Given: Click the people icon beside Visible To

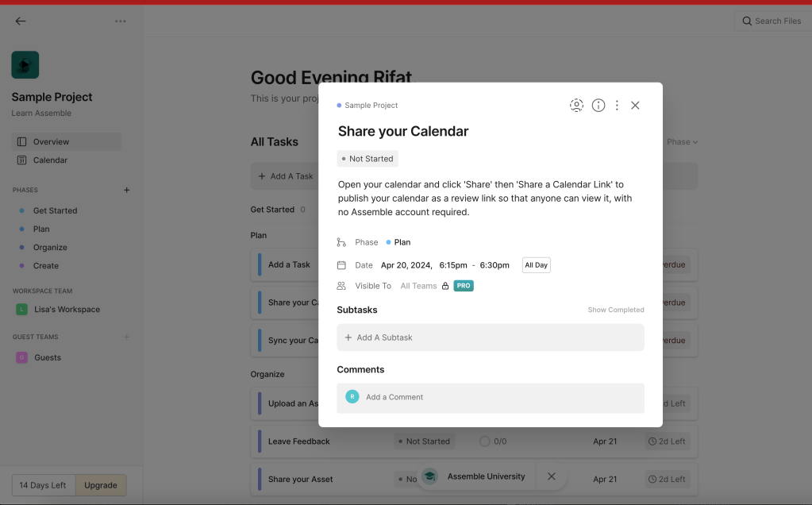Looking at the screenshot, I should tap(341, 286).
